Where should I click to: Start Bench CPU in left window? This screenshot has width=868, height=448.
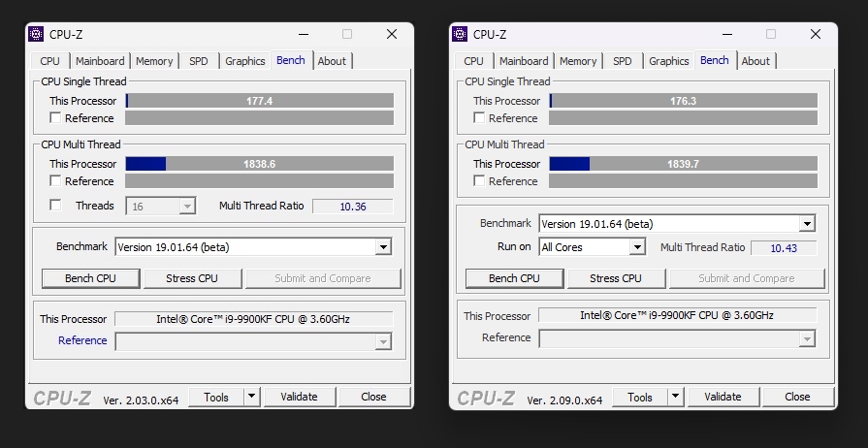tap(91, 278)
